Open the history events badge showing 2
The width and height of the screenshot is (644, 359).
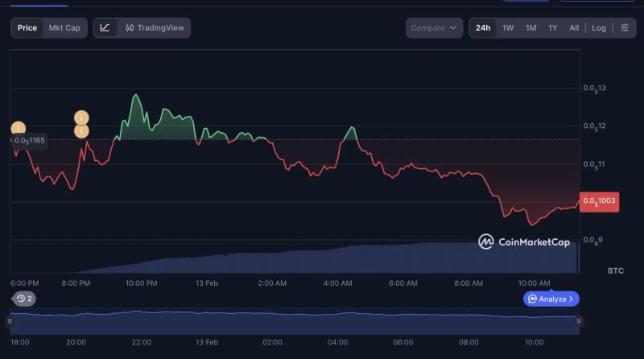click(x=24, y=299)
